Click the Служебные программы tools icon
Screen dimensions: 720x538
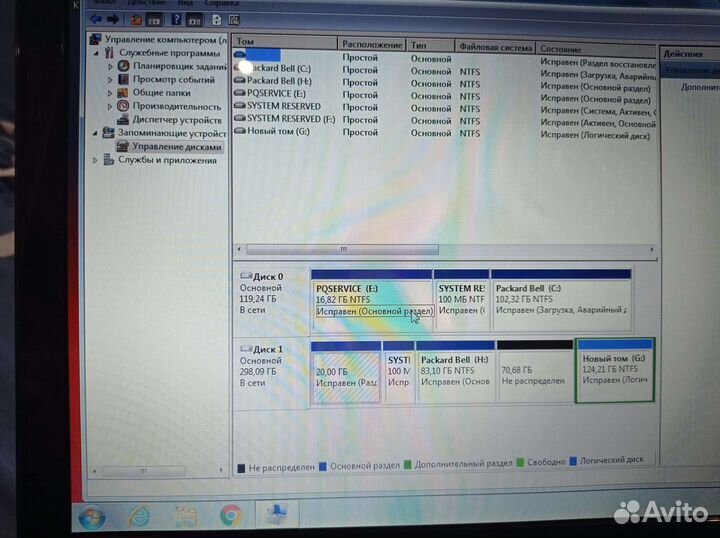(x=109, y=52)
